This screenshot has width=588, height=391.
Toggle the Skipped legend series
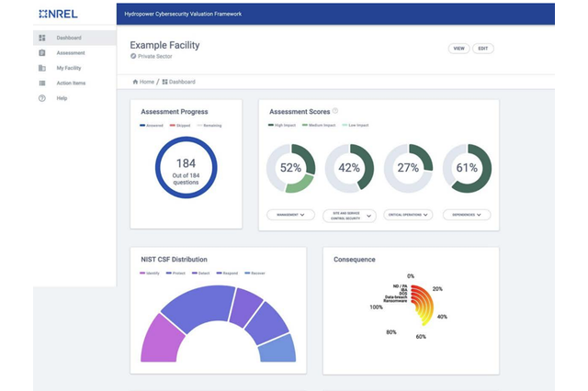[180, 126]
